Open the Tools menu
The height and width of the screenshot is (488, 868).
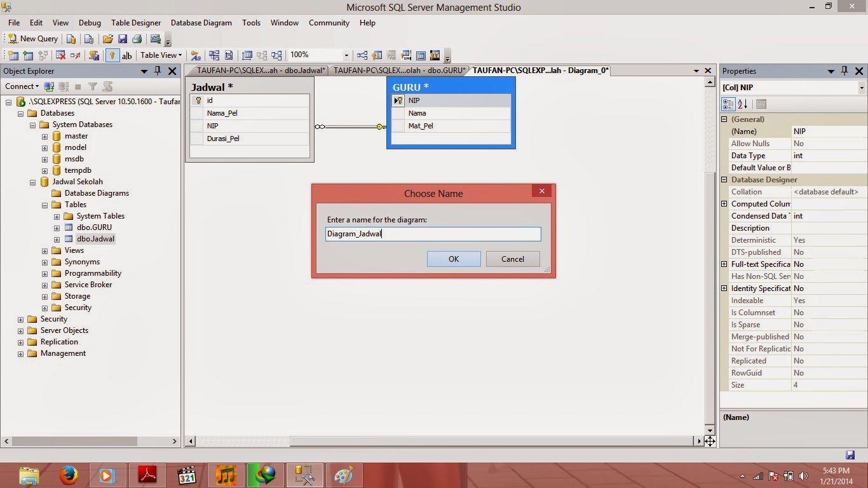[251, 22]
